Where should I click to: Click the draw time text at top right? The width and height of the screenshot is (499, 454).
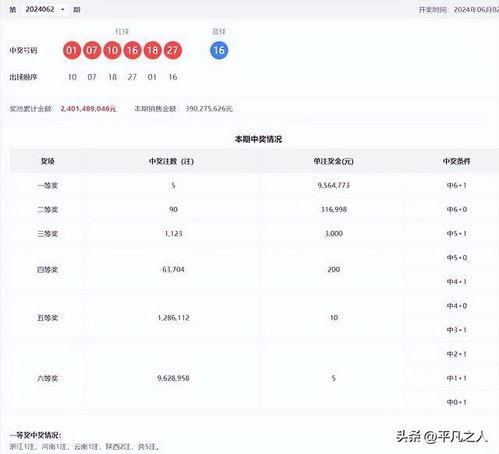pyautogui.click(x=459, y=10)
